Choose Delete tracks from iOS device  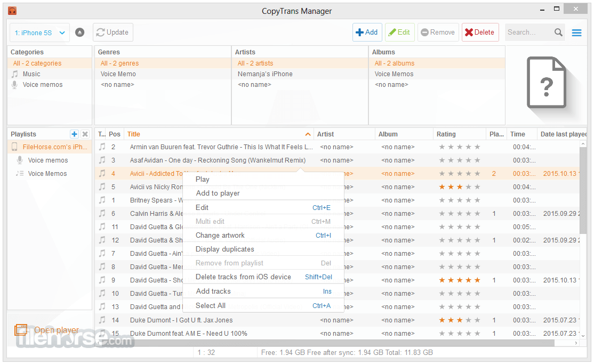tap(263, 277)
